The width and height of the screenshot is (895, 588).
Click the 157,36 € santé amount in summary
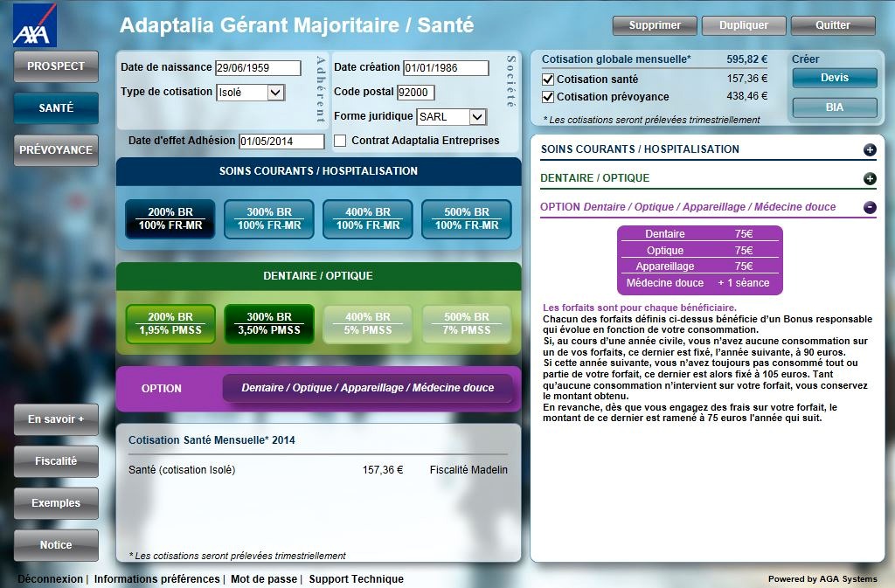click(746, 78)
